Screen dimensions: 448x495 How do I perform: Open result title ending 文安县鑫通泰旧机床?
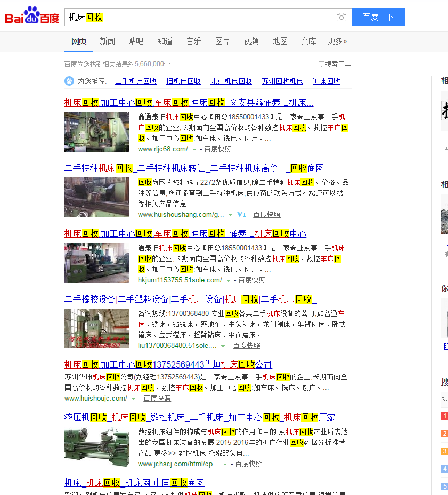189,102
